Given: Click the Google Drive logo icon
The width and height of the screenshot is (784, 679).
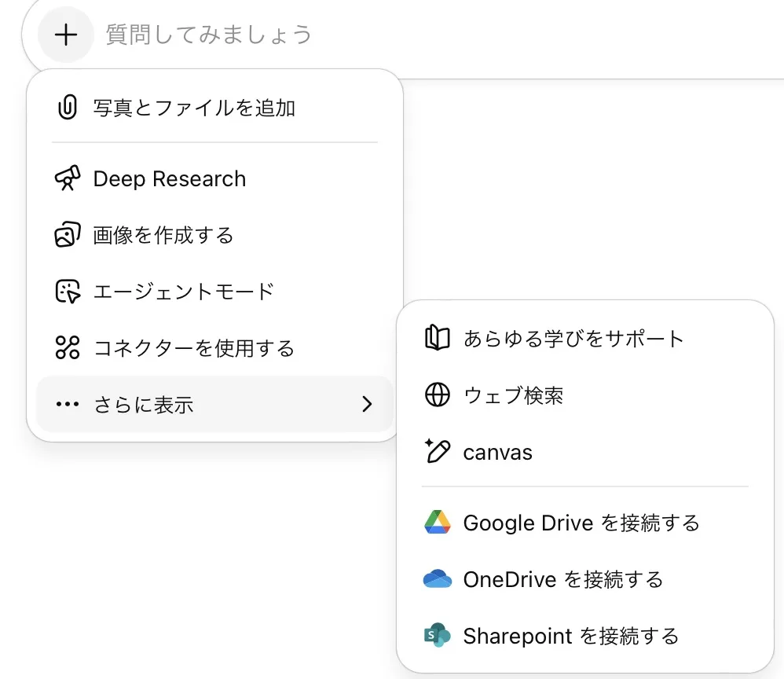Looking at the screenshot, I should [437, 523].
